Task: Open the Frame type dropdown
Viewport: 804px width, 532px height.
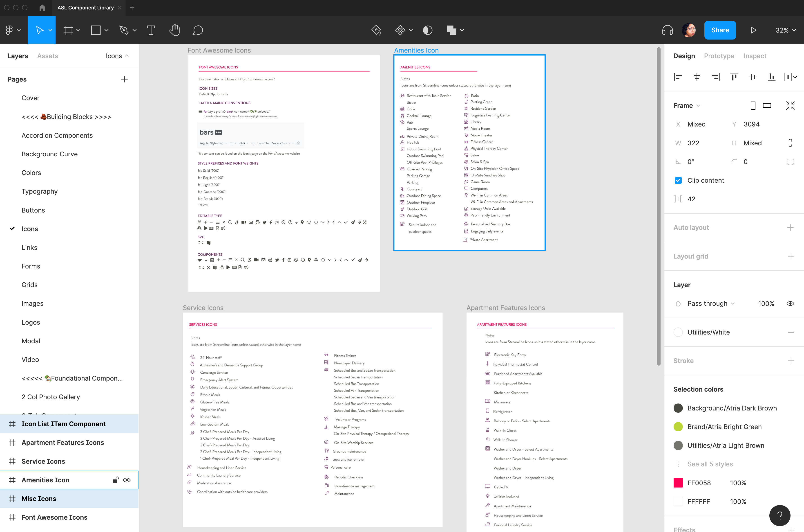Action: [x=686, y=106]
